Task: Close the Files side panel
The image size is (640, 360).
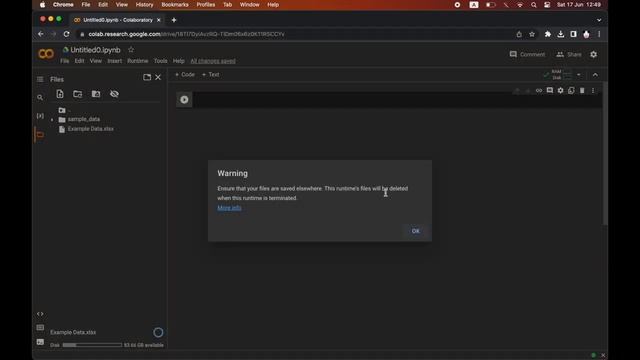Action: (158, 77)
